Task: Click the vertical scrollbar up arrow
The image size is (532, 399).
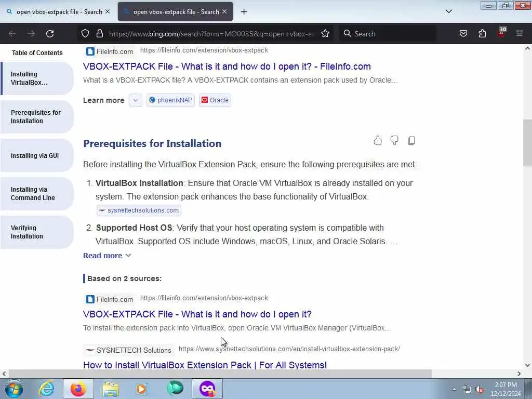Action: tap(527, 48)
